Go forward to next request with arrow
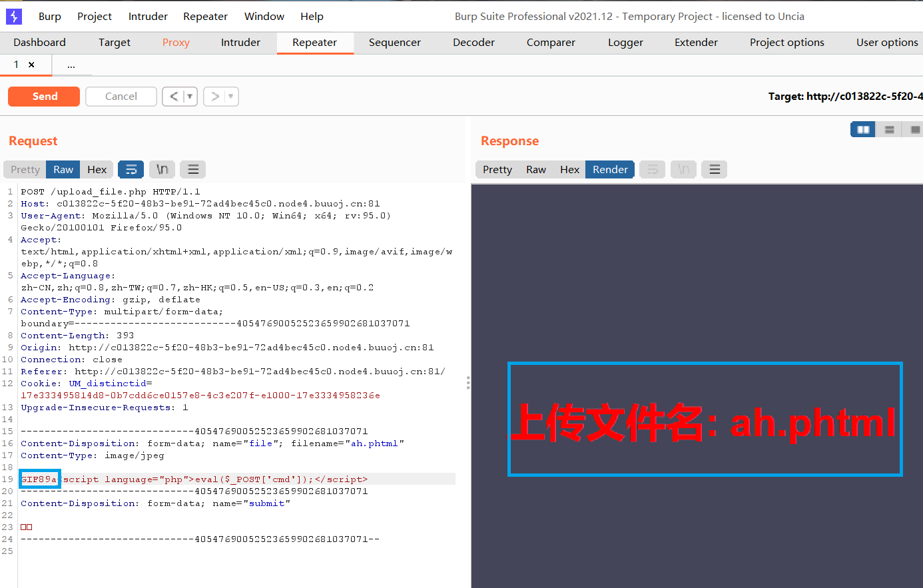This screenshot has width=923, height=588. pyautogui.click(x=214, y=97)
